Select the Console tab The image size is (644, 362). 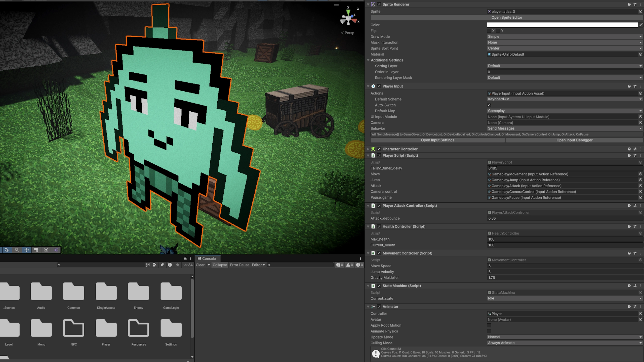point(207,258)
